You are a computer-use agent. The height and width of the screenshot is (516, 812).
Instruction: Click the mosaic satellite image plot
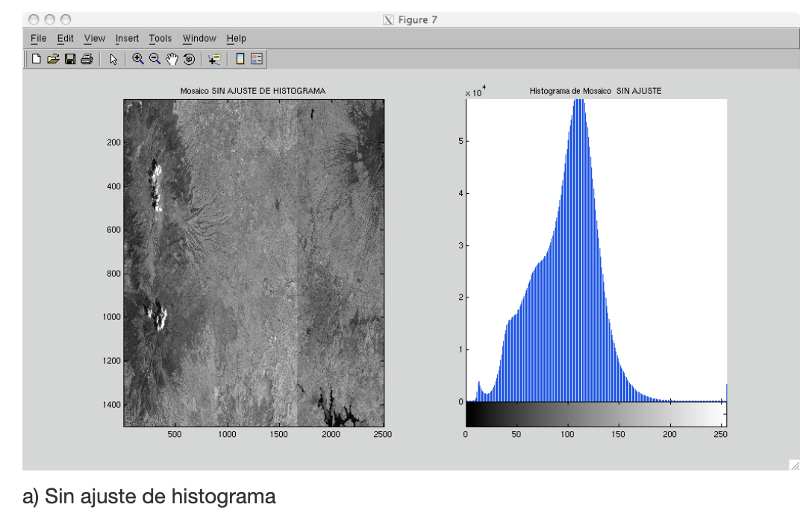pyautogui.click(x=253, y=262)
